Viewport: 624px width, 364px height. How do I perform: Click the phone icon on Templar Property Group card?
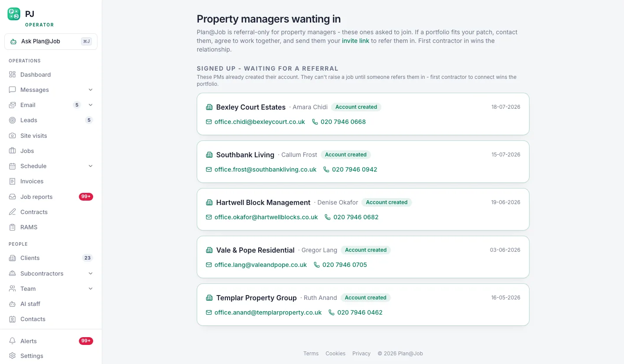coord(331,312)
